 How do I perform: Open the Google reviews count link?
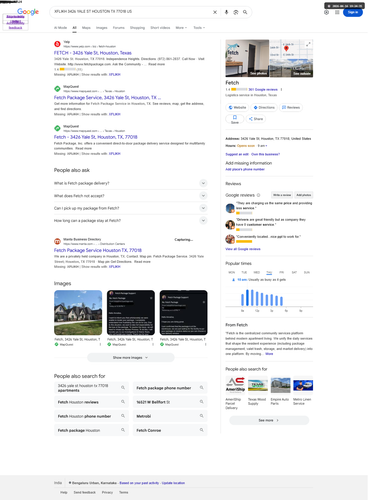[263, 89]
